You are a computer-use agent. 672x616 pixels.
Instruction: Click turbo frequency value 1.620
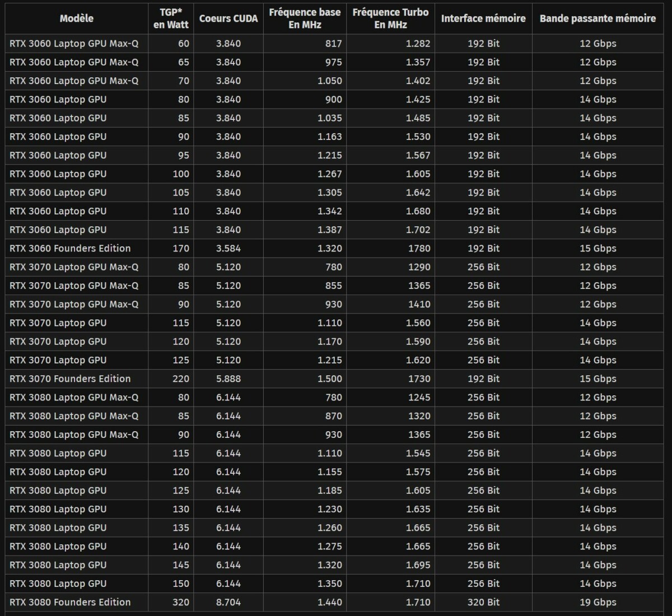(418, 360)
